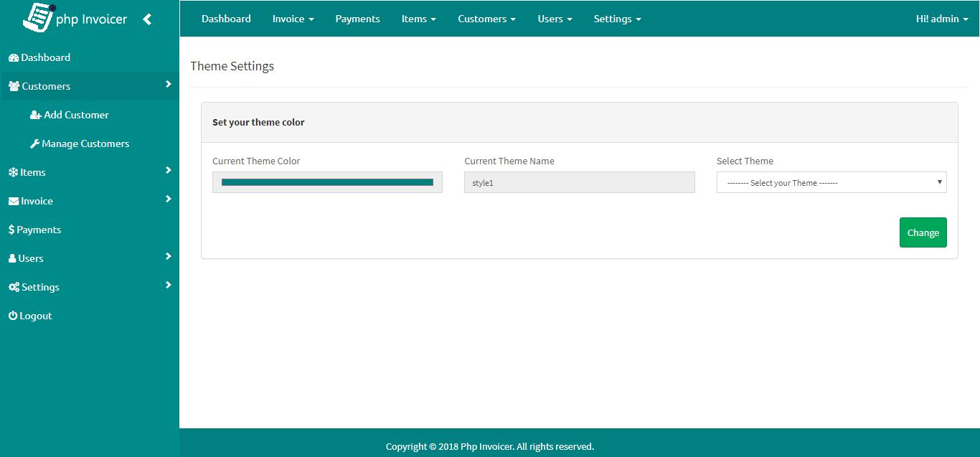Click the Add Customer person icon
This screenshot has height=457, width=980.
point(35,115)
